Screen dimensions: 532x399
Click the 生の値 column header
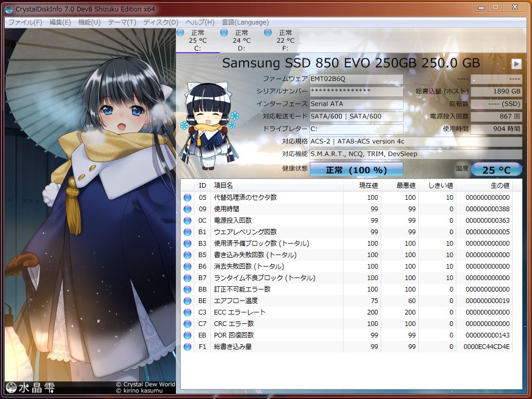(484, 186)
